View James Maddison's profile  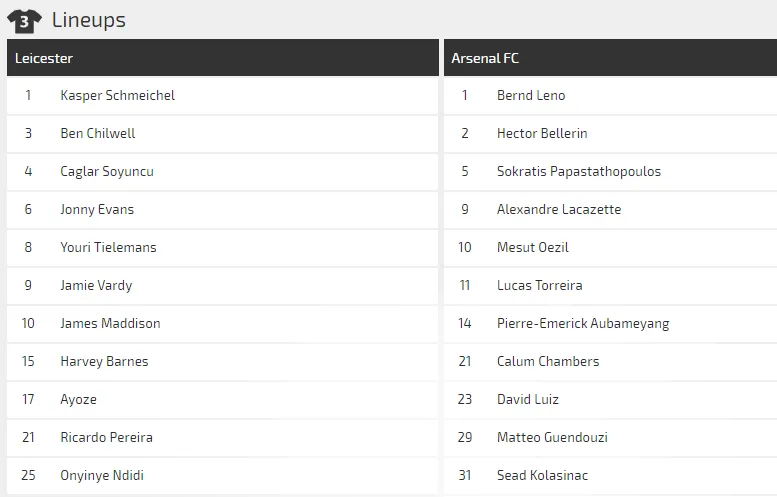coord(110,323)
